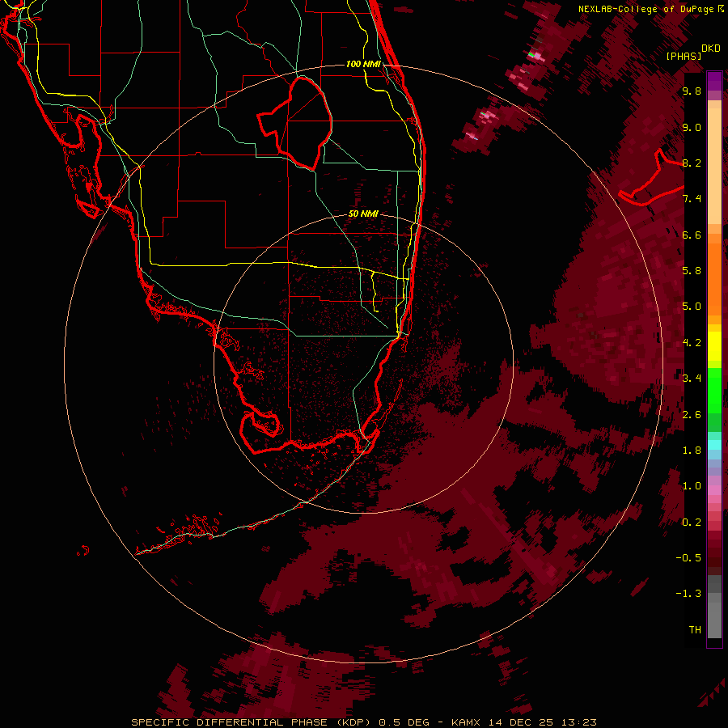Click the 8.2 legend value

(692, 163)
